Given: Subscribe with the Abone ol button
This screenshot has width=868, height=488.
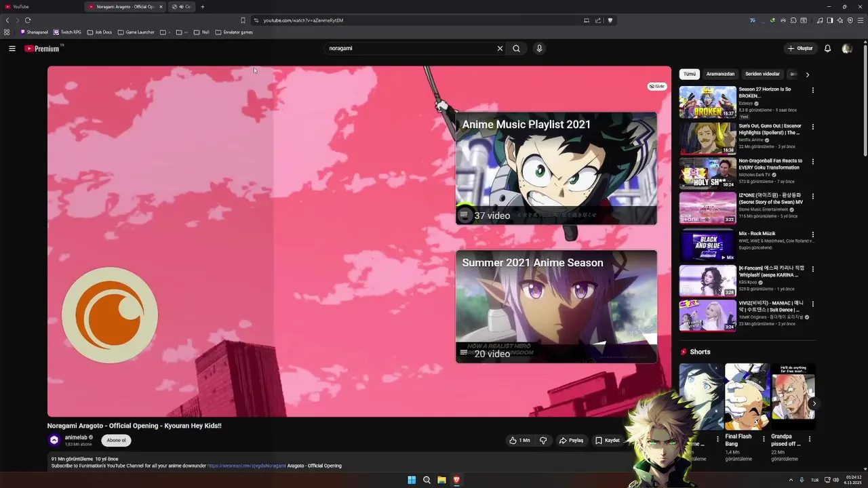Looking at the screenshot, I should point(116,441).
